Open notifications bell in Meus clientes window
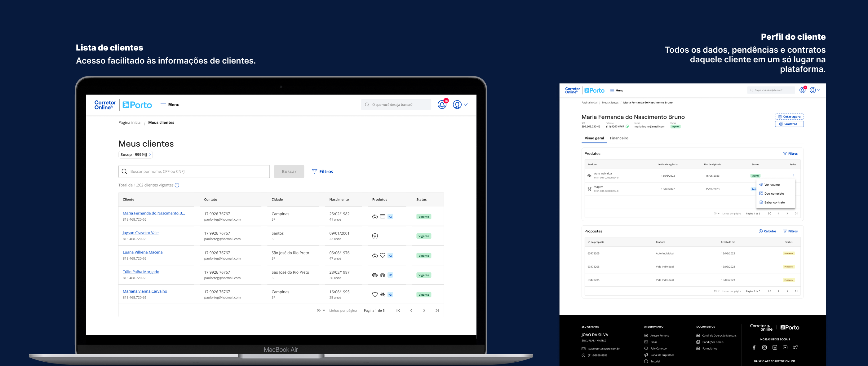This screenshot has height=366, width=868. [x=442, y=105]
